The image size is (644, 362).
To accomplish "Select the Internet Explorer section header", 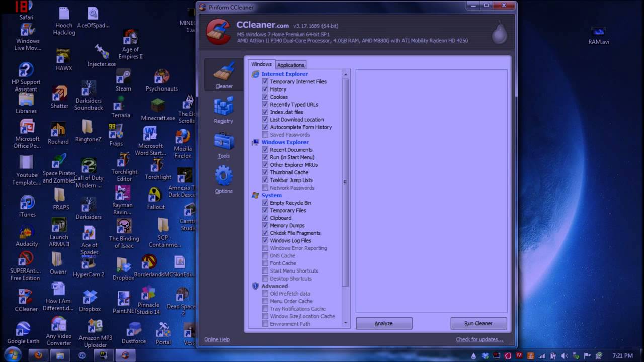I will tap(284, 74).
